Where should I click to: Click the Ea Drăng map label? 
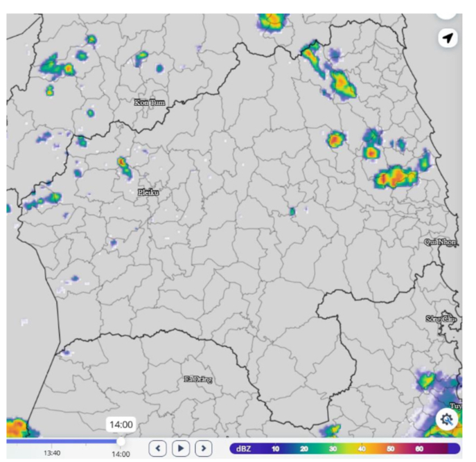click(198, 379)
